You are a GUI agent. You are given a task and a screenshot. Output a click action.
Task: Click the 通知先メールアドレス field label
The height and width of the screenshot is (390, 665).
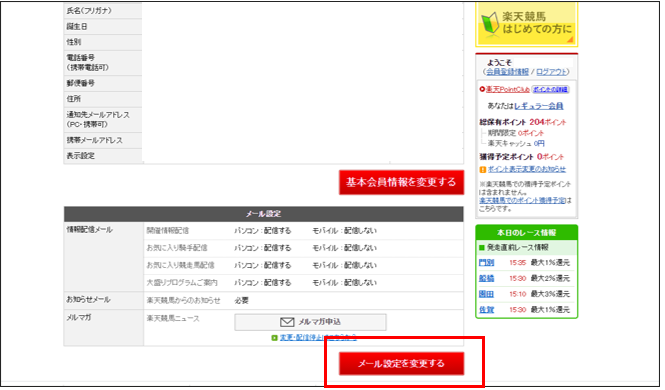pos(98,120)
